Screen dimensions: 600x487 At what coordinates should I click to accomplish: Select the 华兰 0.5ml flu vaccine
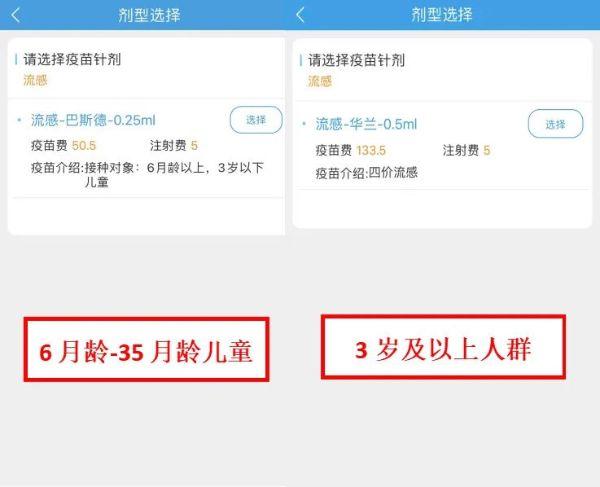tap(555, 124)
